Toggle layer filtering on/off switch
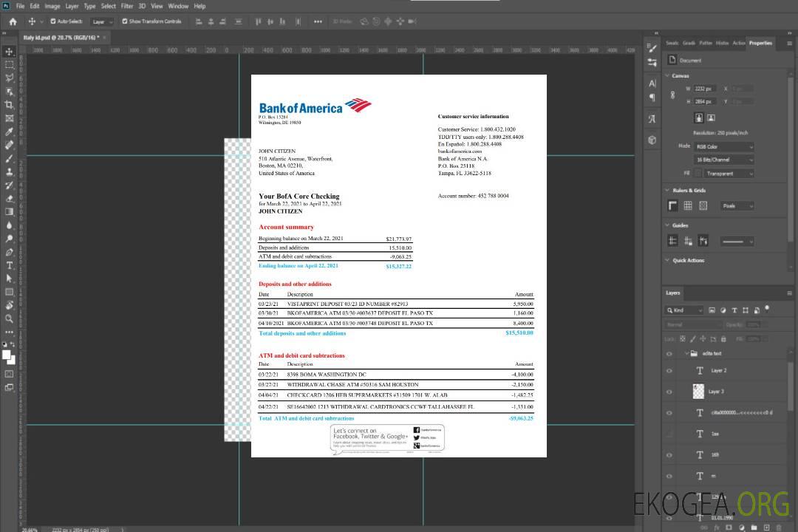Image resolution: width=798 pixels, height=532 pixels. 767,309
